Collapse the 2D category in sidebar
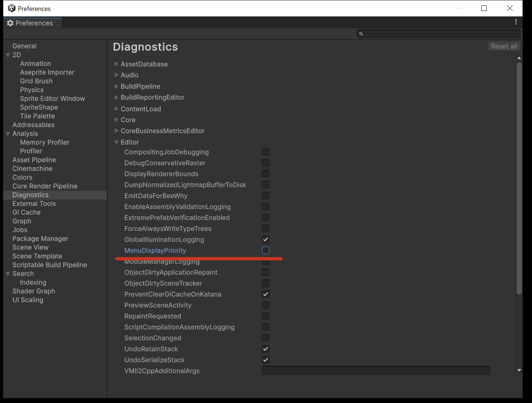Screen dimensions: 532x403 pyautogui.click(x=8, y=55)
